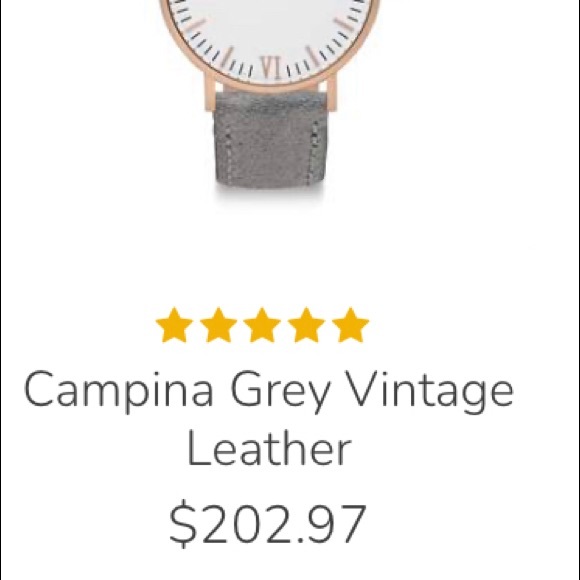The width and height of the screenshot is (580, 580).
Task: Click the left rose gold watch lug
Action: click(213, 92)
